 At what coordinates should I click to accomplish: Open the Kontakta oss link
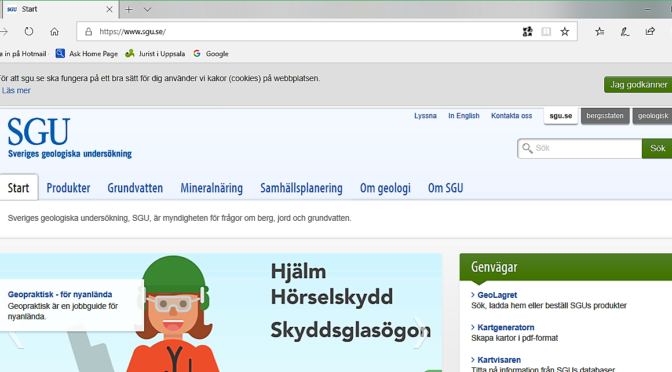pyautogui.click(x=511, y=116)
